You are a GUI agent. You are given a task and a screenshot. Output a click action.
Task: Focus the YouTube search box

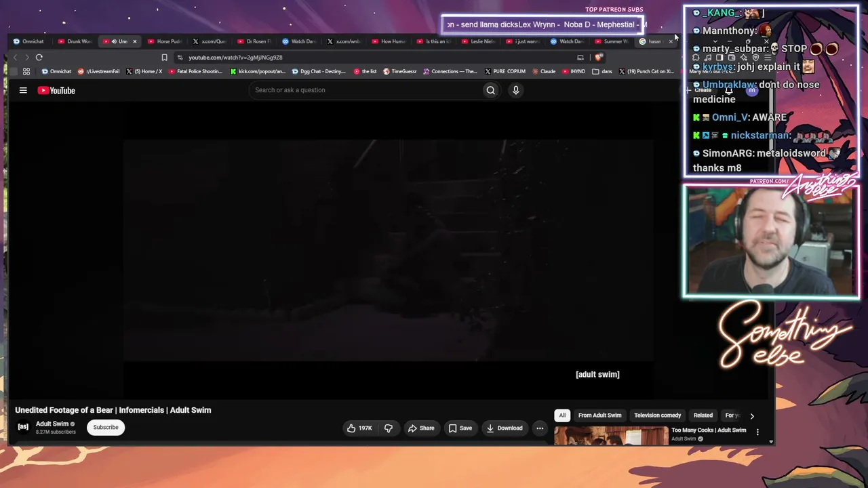(366, 90)
